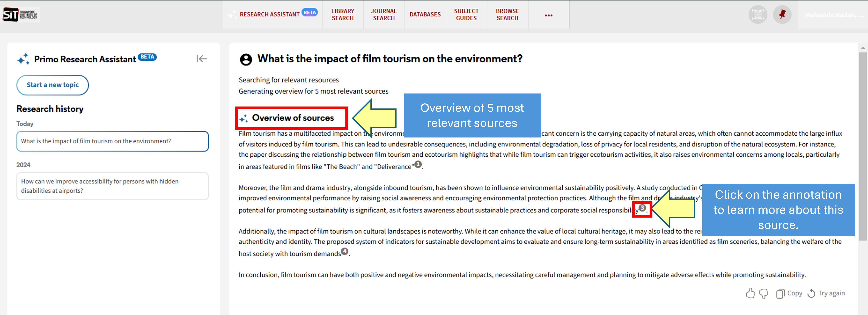Click the thumbs down feedback icon
Image resolution: width=868 pixels, height=315 pixels.
763,294
